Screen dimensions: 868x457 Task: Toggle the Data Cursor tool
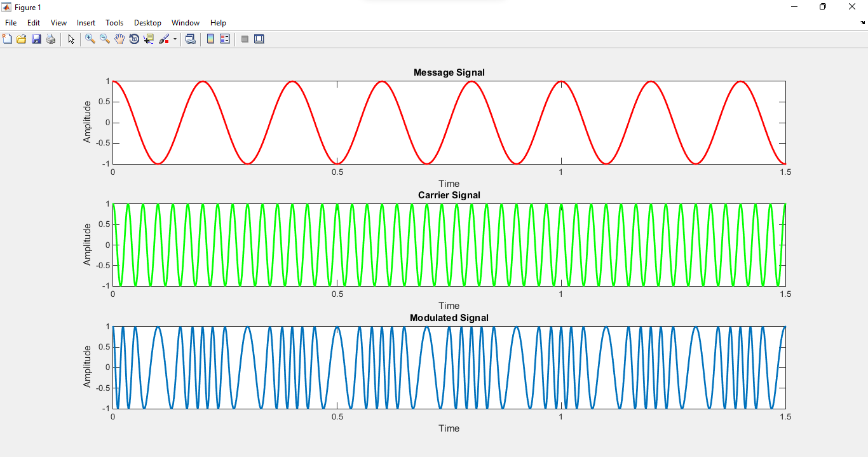[149, 39]
